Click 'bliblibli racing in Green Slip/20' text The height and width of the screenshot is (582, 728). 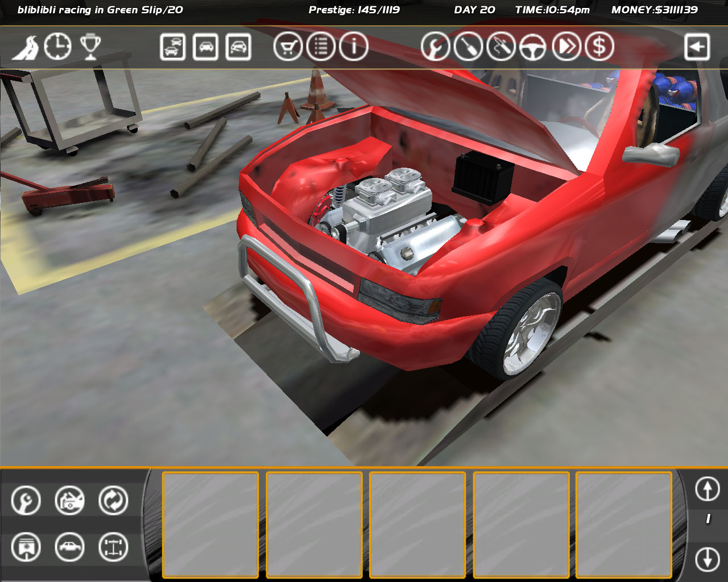[100, 10]
